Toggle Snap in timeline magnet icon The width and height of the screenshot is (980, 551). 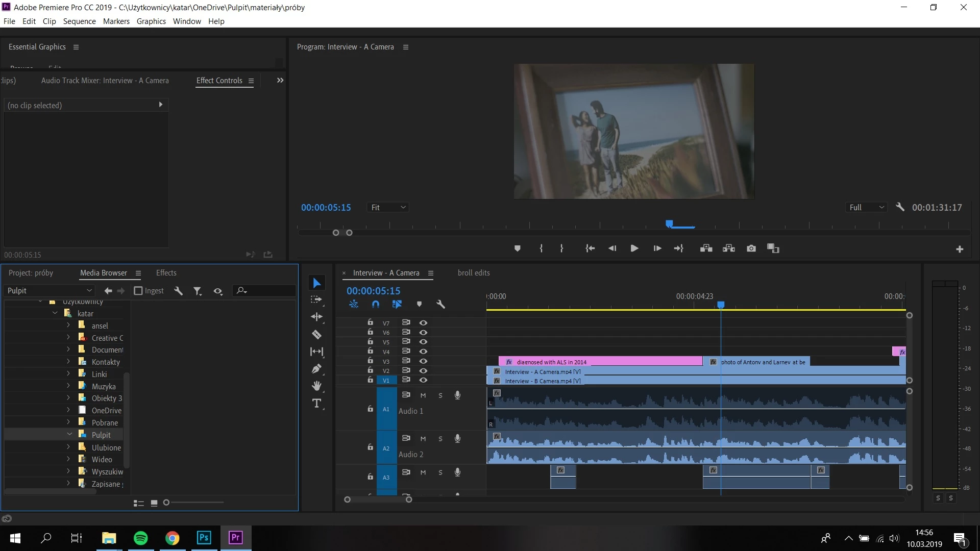376,304
